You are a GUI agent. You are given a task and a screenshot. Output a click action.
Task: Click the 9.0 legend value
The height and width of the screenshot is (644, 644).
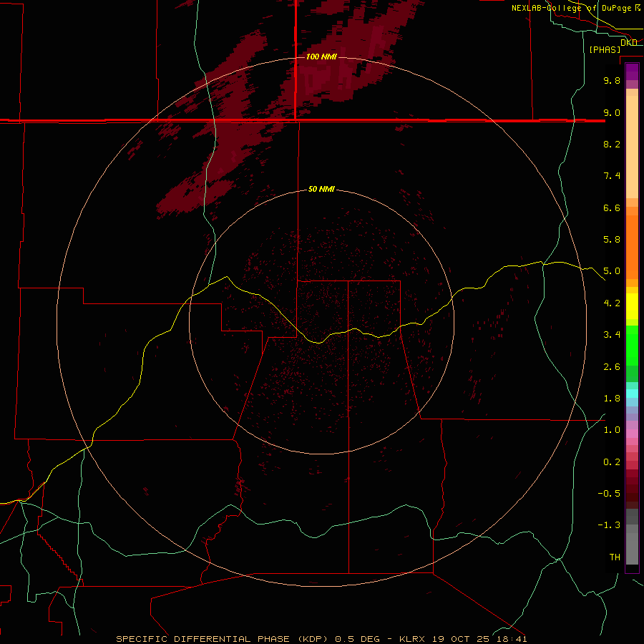612,112
